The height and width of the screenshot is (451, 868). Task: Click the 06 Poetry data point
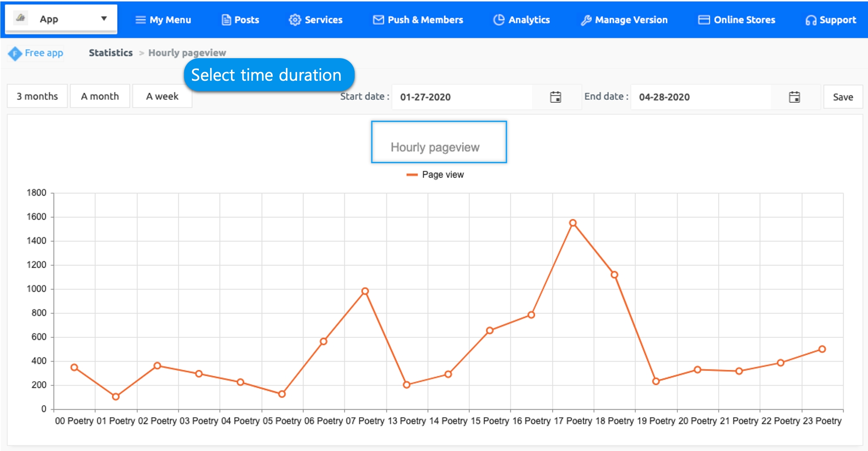pyautogui.click(x=323, y=342)
